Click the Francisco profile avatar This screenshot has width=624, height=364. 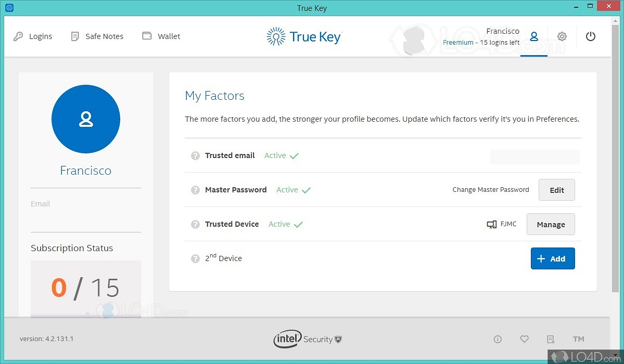click(x=85, y=119)
